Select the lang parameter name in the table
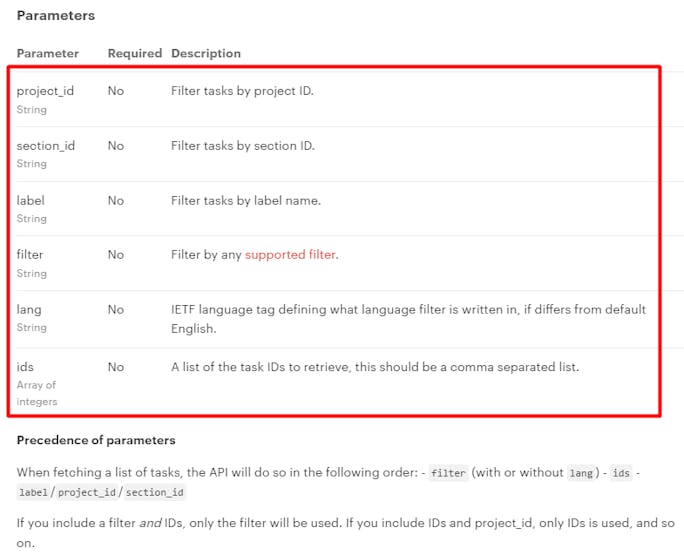The height and width of the screenshot is (555, 684). click(29, 310)
